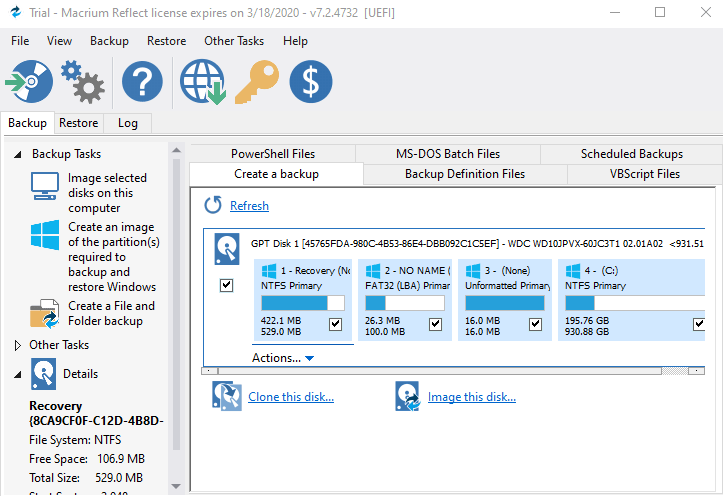Image resolution: width=723 pixels, height=496 pixels.
Task: Click the blue question mark help icon
Action: coord(142,82)
